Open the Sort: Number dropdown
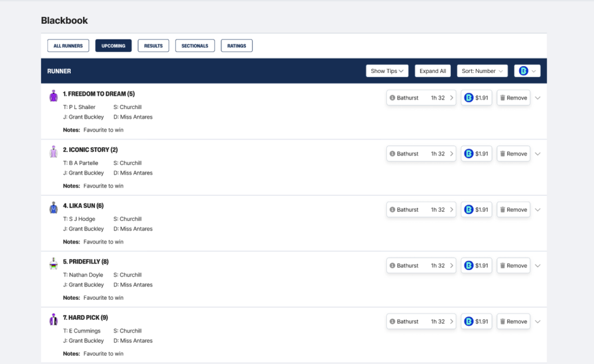594x364 pixels. tap(482, 71)
